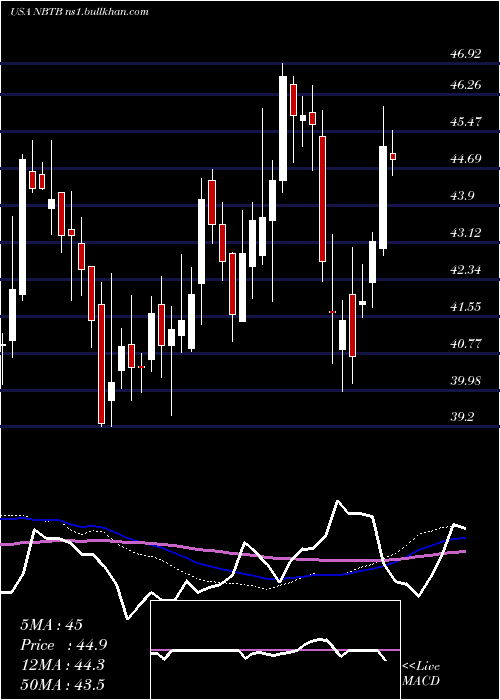
Task: Click the 44.69 price level label
Action: click(467, 158)
